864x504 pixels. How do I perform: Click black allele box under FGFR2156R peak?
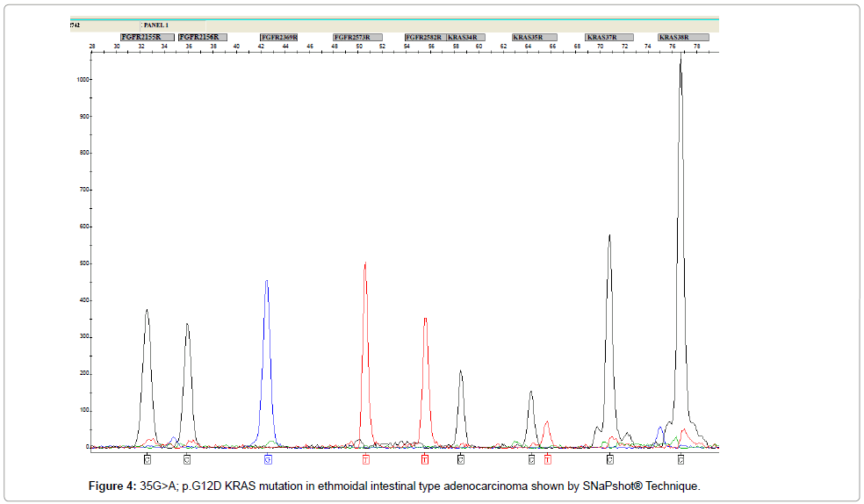click(x=187, y=459)
